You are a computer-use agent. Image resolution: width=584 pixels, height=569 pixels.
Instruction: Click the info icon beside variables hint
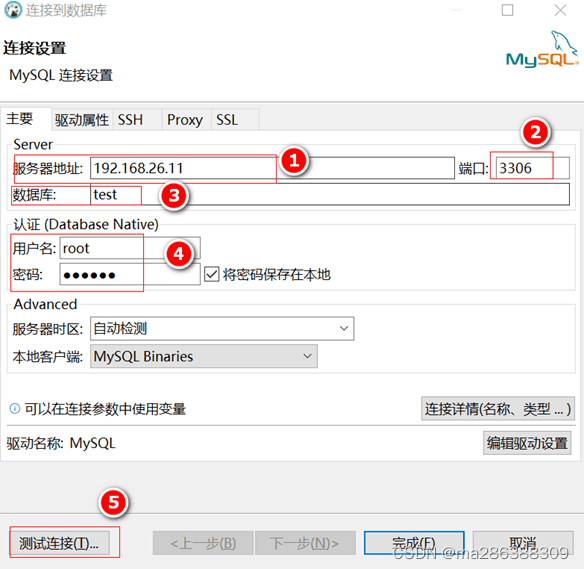pos(15,409)
